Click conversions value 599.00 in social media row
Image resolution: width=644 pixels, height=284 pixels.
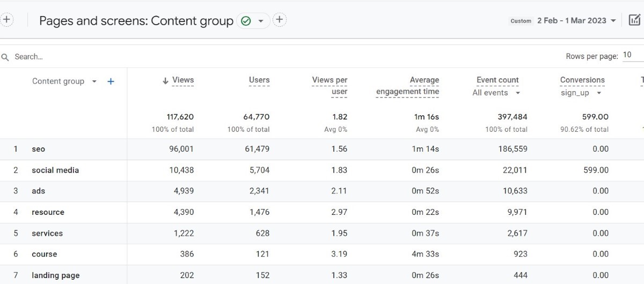click(596, 170)
